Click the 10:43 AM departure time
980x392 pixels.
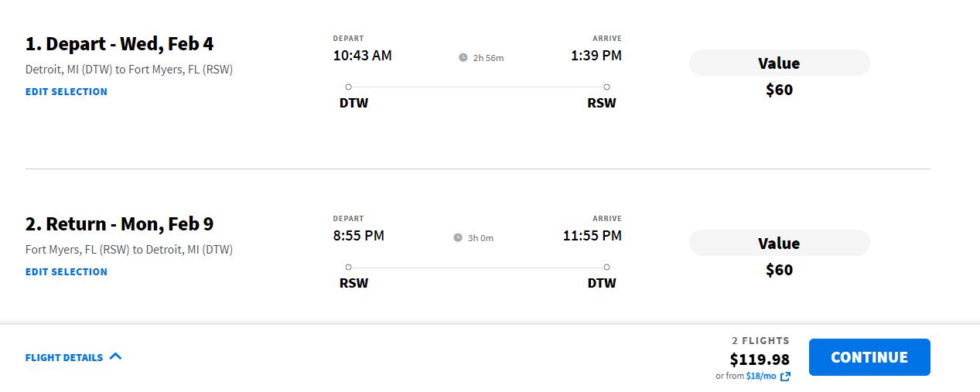click(362, 56)
